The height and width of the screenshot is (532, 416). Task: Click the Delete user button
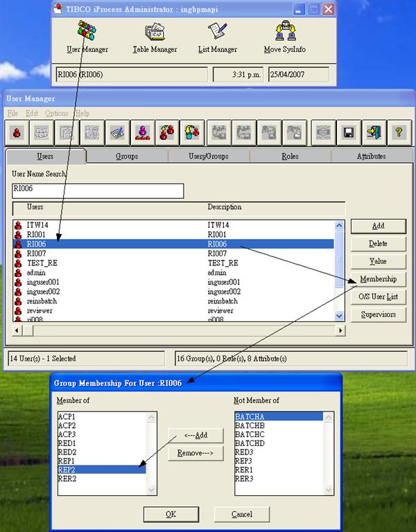[379, 244]
